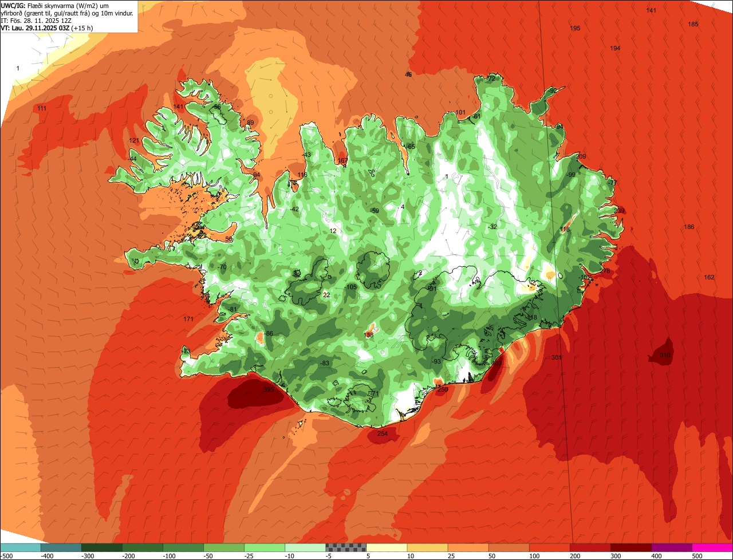The height and width of the screenshot is (560, 733).
Task: Click the 167 value on the north coast
Action: (342, 161)
